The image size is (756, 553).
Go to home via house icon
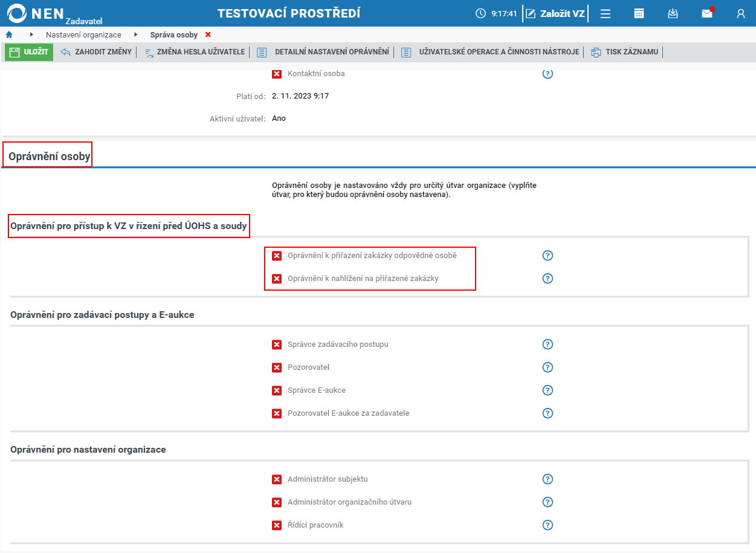(9, 34)
